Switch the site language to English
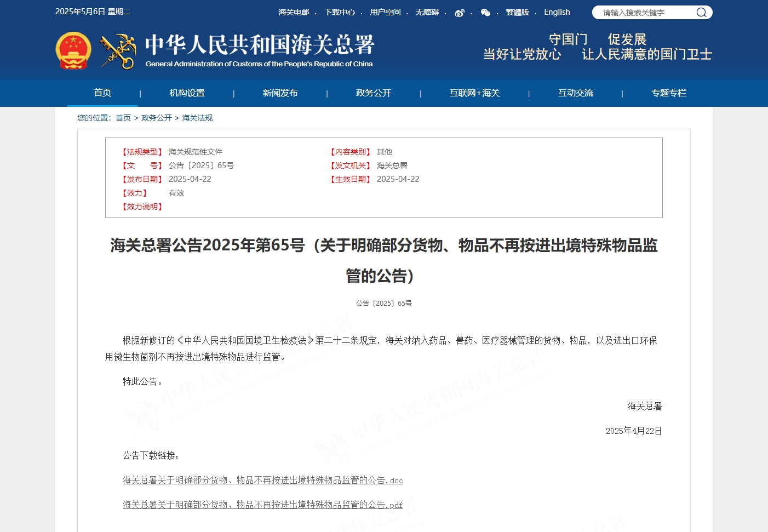Screen dimensions: 768x532 pyautogui.click(x=557, y=12)
